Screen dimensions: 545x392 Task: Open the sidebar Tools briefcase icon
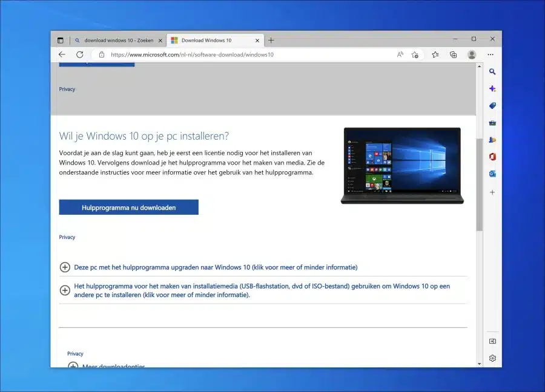(492, 123)
